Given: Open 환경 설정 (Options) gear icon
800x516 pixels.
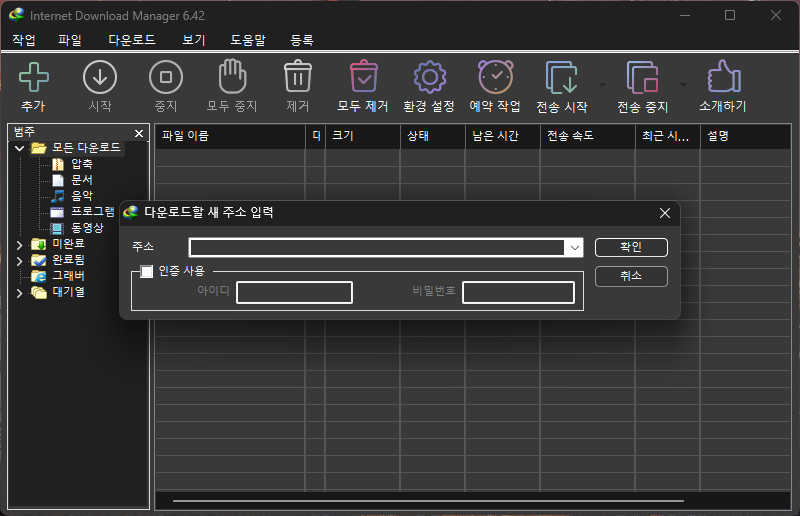Looking at the screenshot, I should 430,78.
